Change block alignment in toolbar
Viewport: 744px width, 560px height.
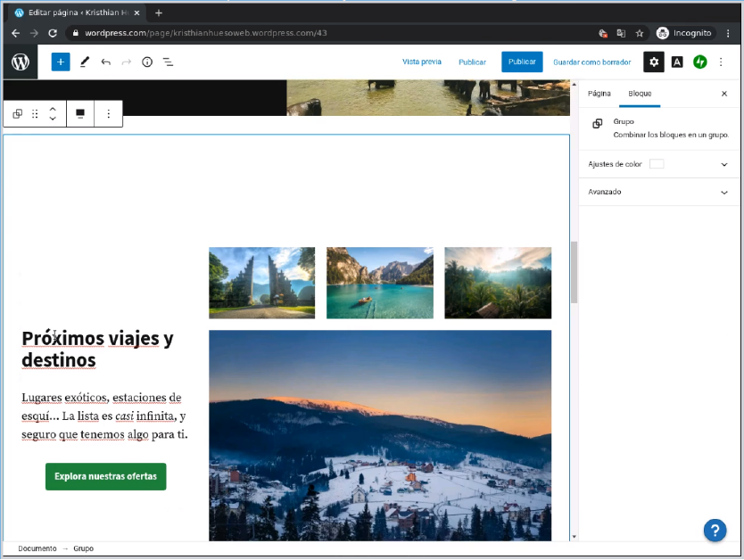pos(80,114)
